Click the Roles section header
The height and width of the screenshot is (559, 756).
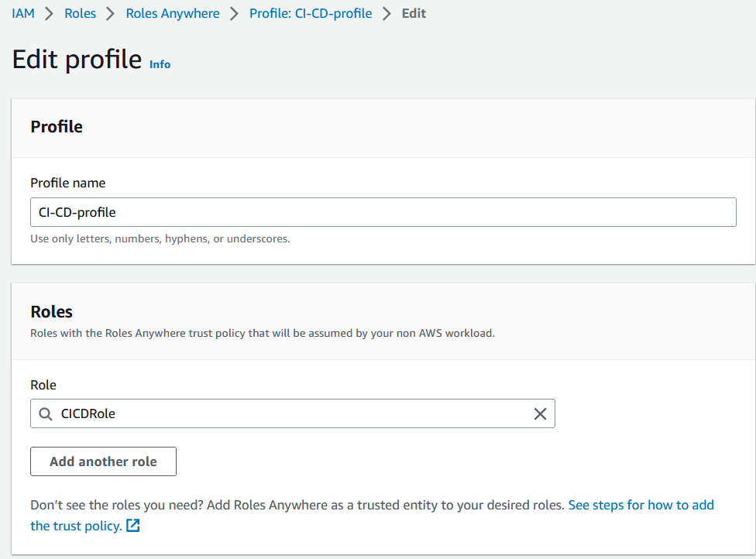point(50,311)
